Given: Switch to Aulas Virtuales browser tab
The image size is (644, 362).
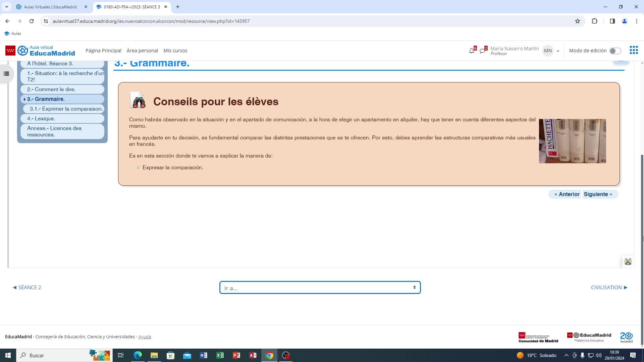Looking at the screenshot, I should (50, 7).
